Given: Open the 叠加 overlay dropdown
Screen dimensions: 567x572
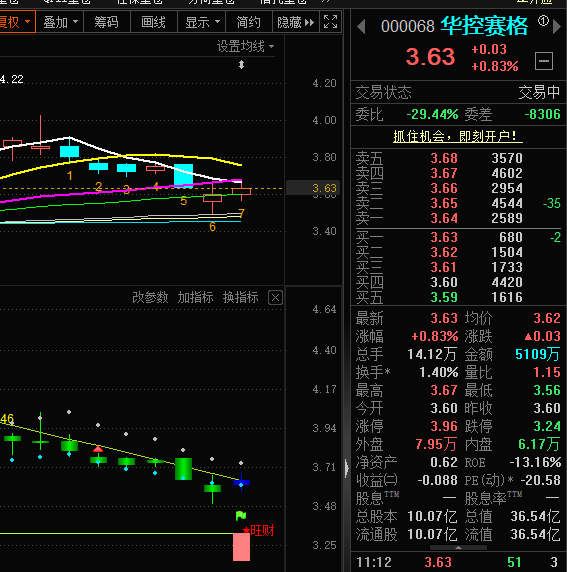Looking at the screenshot, I should (60, 22).
